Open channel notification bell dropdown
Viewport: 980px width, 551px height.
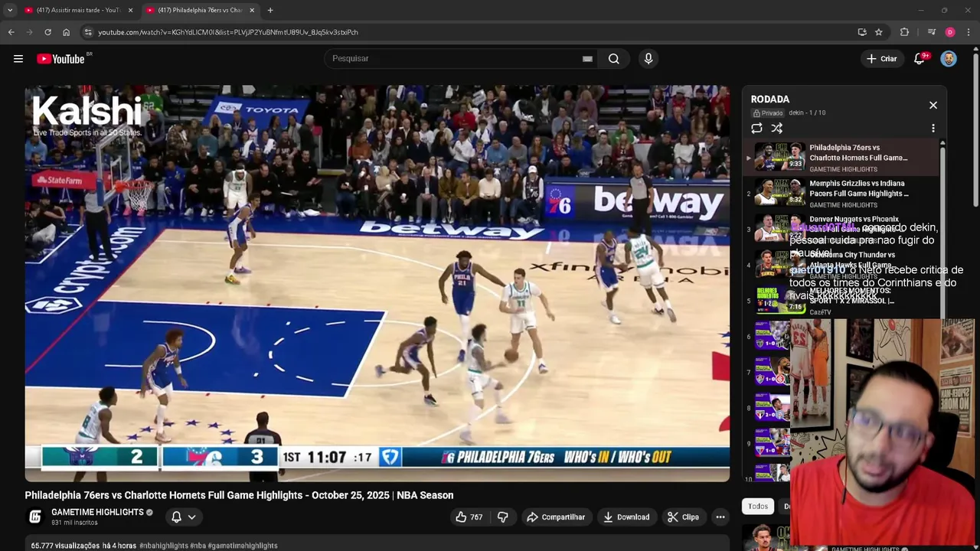coord(183,517)
